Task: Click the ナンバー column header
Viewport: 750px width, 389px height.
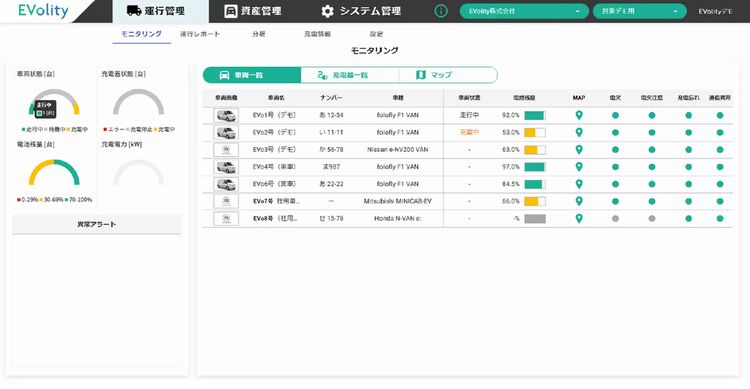Action: point(331,98)
